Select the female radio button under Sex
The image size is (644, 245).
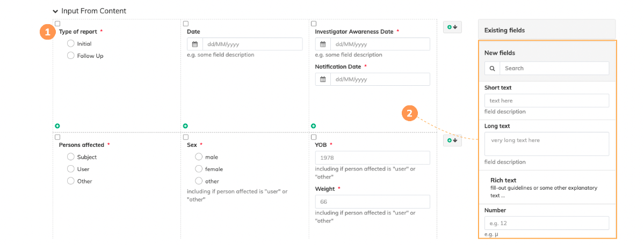(x=199, y=169)
